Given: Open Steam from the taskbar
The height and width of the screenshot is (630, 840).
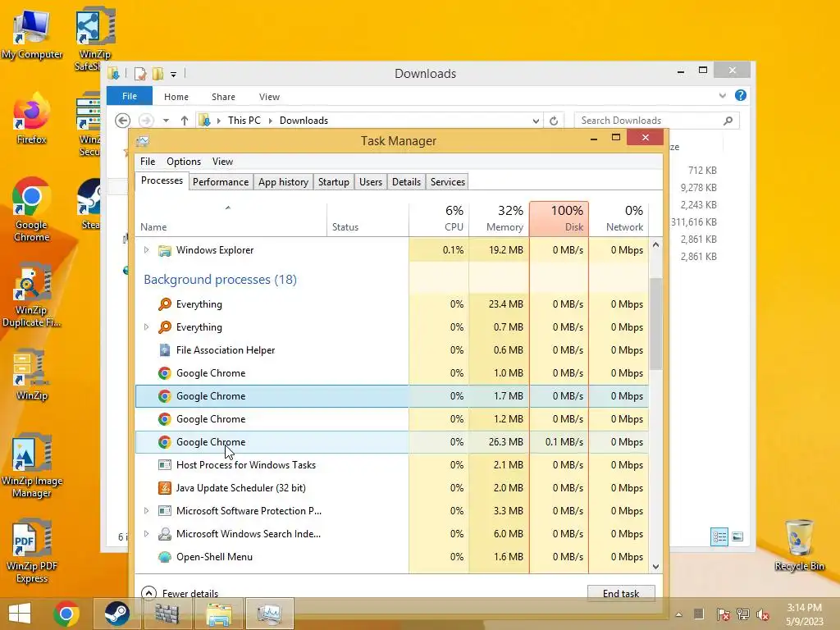Looking at the screenshot, I should pyautogui.click(x=116, y=614).
